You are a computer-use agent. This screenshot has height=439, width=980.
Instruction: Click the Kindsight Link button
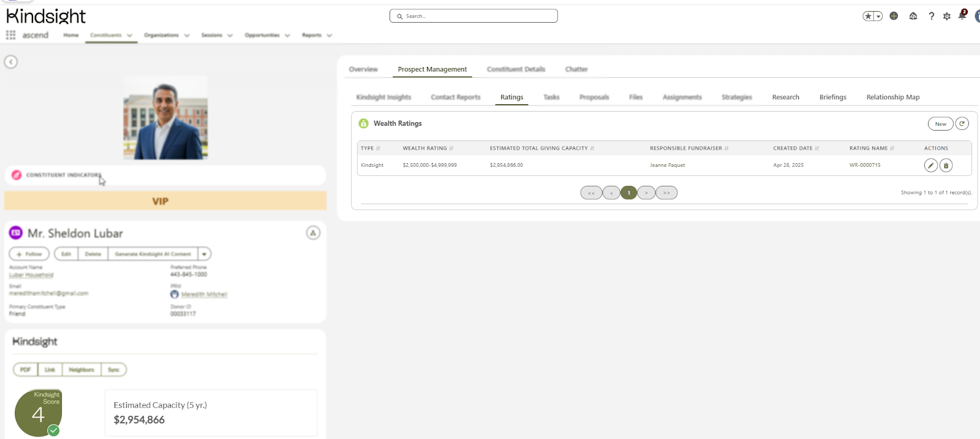click(50, 370)
